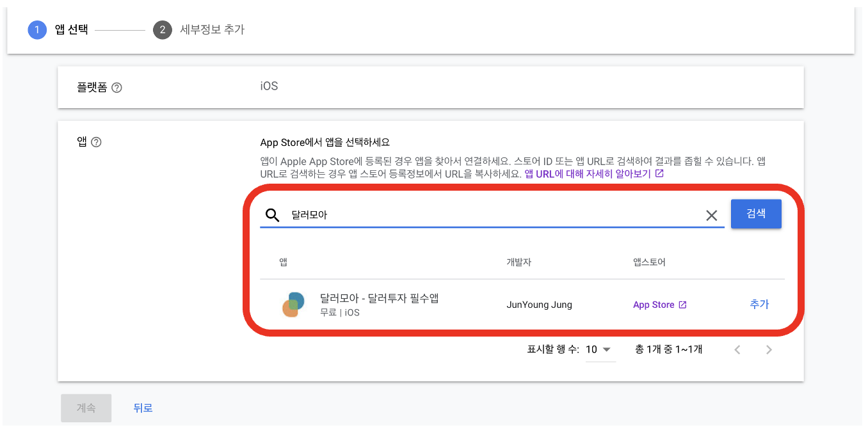
Task: Click App Store에서 앱을 선택하세요 heading
Action: 325,142
